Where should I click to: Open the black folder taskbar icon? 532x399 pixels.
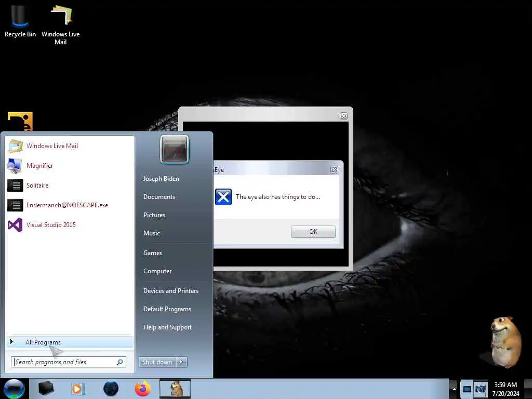coord(46,389)
